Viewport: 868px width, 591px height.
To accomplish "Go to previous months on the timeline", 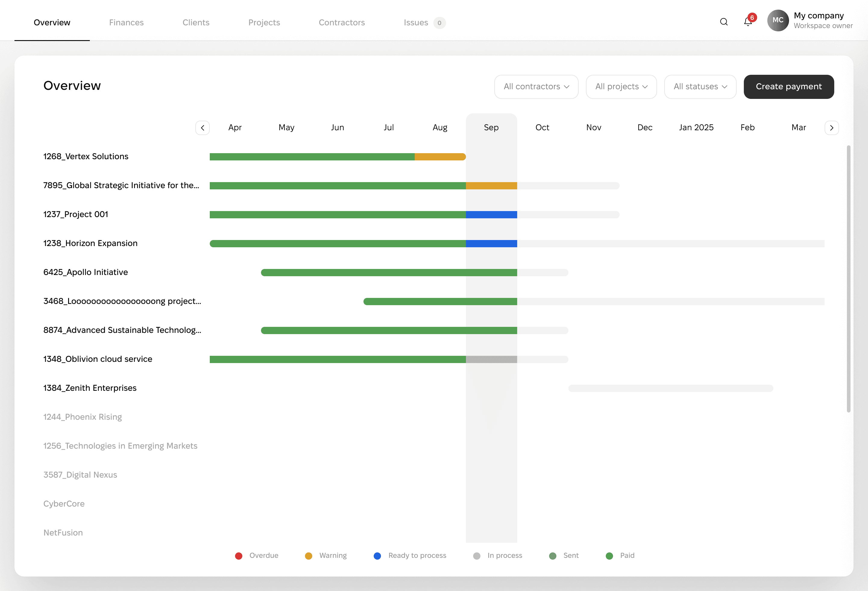I will [x=203, y=128].
